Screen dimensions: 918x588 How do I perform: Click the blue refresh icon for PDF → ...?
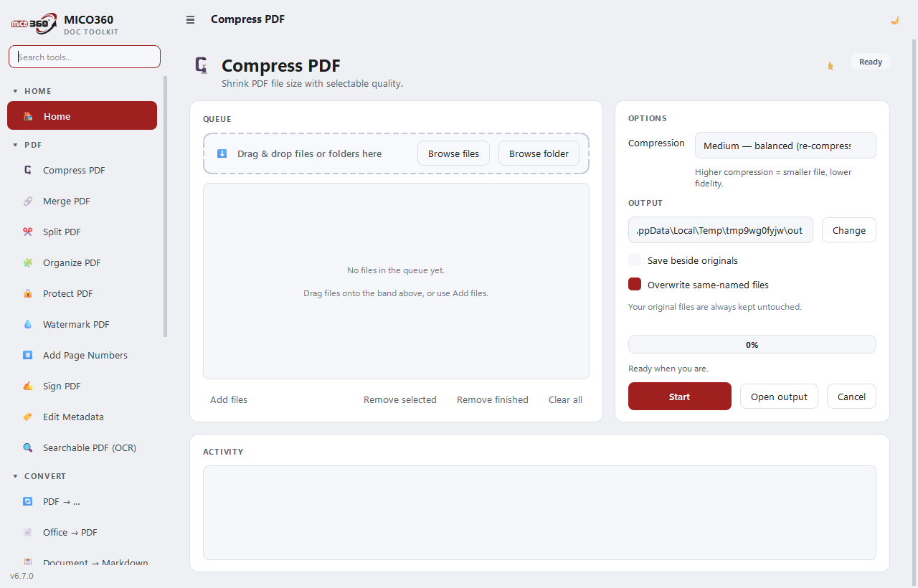click(28, 502)
